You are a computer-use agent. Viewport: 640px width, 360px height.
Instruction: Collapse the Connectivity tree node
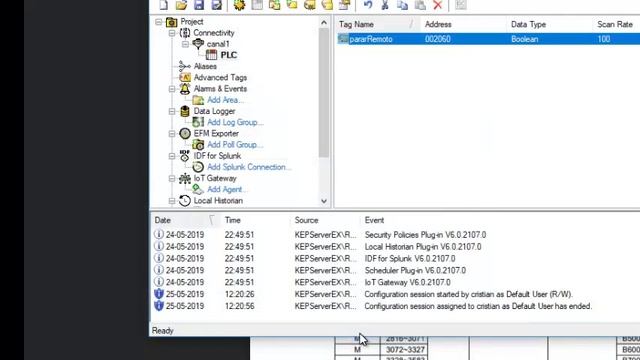coord(172,33)
